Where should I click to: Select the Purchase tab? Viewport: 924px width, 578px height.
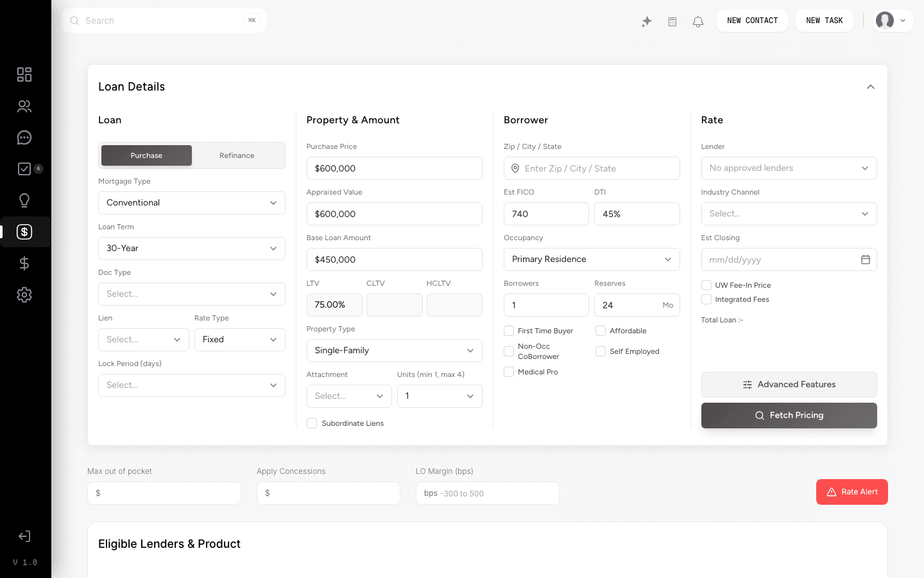point(146,155)
